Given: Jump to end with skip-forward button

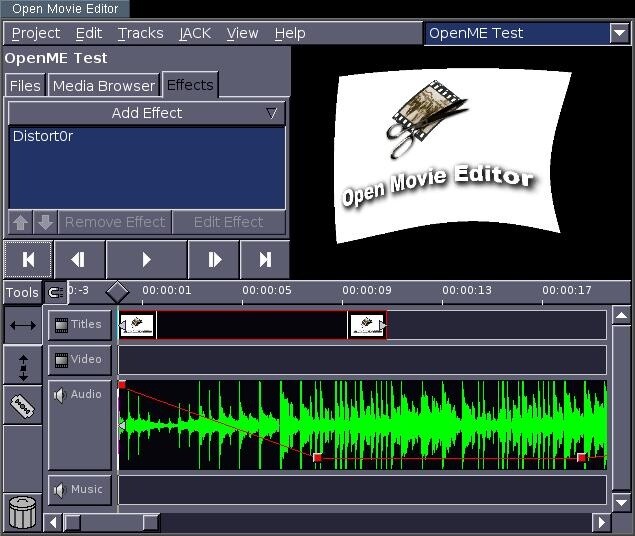Looking at the screenshot, I should click(265, 259).
